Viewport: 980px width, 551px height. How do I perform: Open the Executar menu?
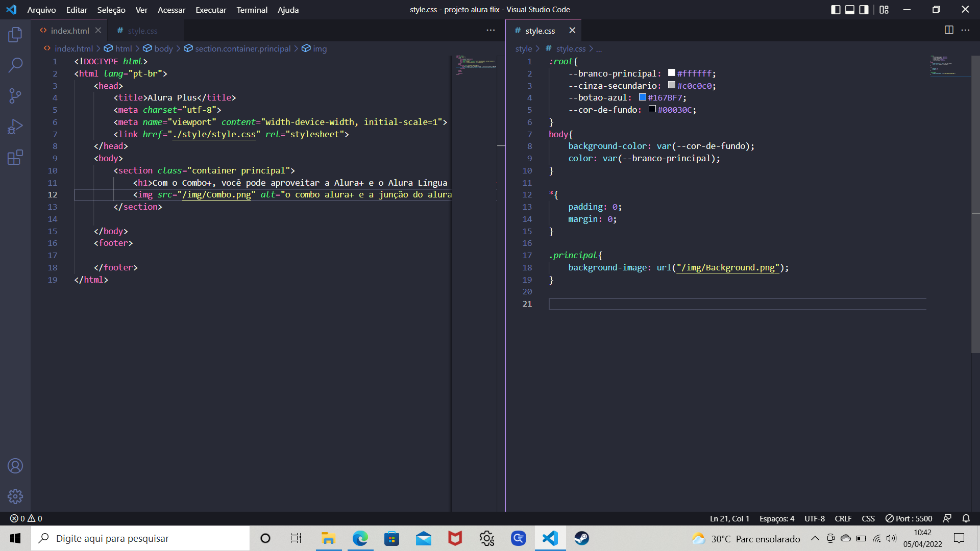(x=211, y=10)
